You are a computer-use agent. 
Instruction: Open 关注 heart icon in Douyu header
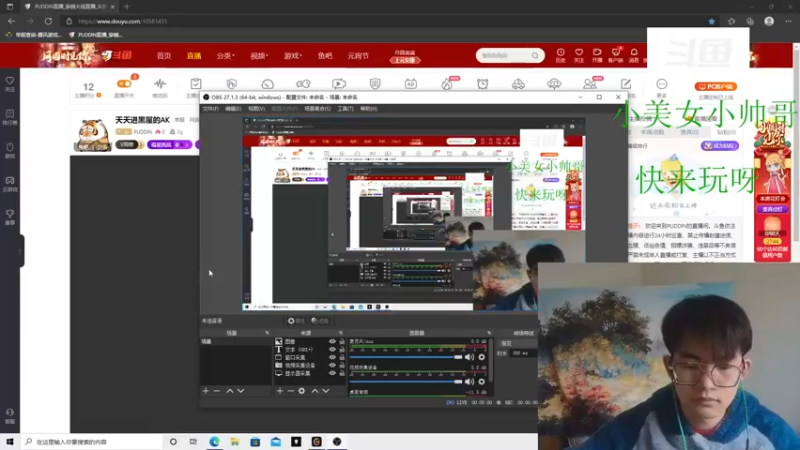[579, 55]
